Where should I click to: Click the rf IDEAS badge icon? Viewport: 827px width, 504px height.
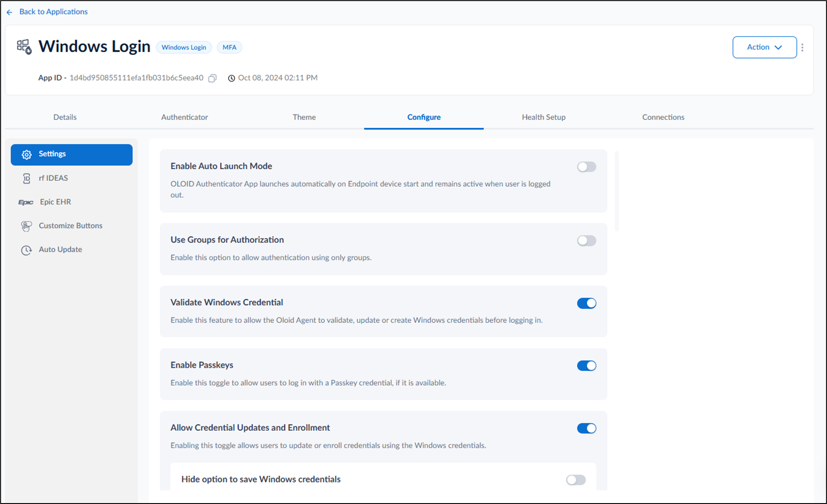27,179
